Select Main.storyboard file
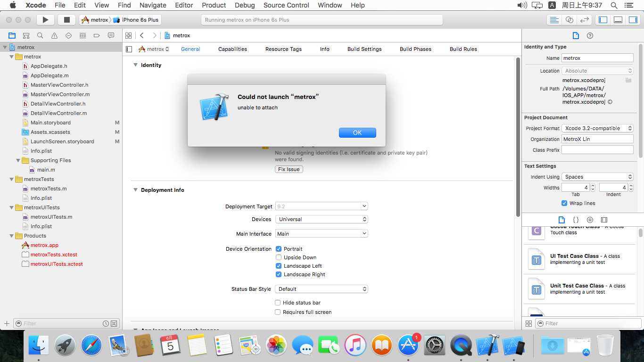Image resolution: width=644 pixels, height=362 pixels. pos(50,123)
